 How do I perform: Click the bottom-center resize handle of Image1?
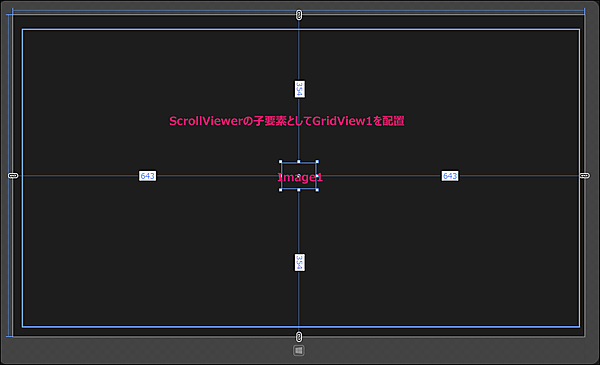pos(299,190)
